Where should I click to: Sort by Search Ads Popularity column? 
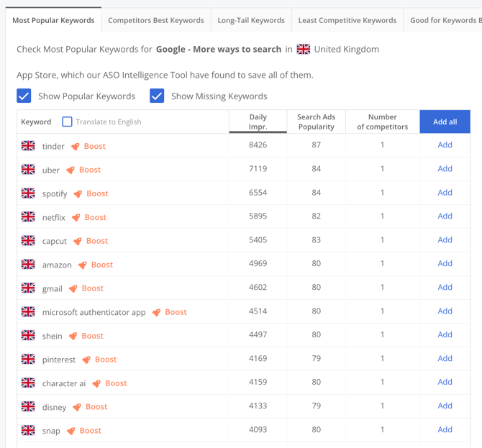(x=316, y=122)
